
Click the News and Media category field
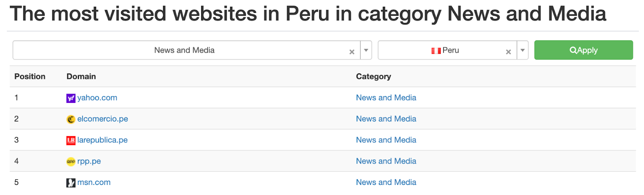pyautogui.click(x=184, y=50)
